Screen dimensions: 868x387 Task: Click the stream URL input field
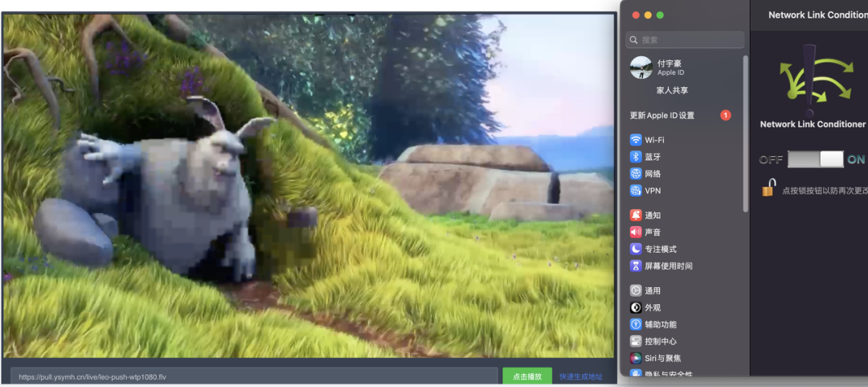coord(254,377)
